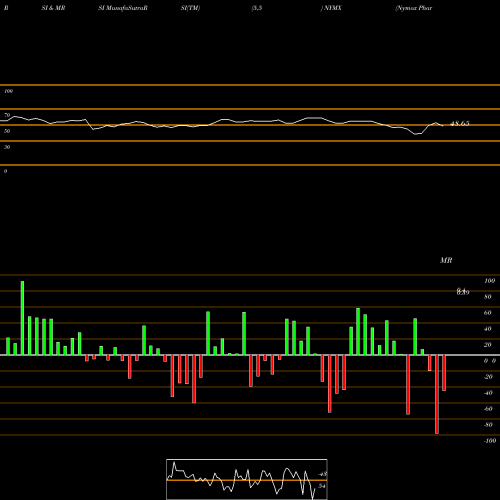Viewport: 500px width, 500px height.
Task: Click the MR axis label 100
Action: pos(489,281)
